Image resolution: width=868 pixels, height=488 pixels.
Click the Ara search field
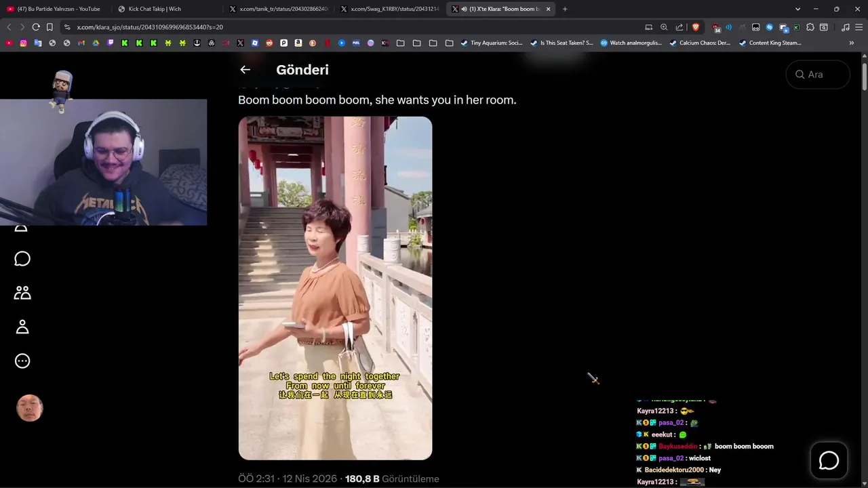[818, 75]
